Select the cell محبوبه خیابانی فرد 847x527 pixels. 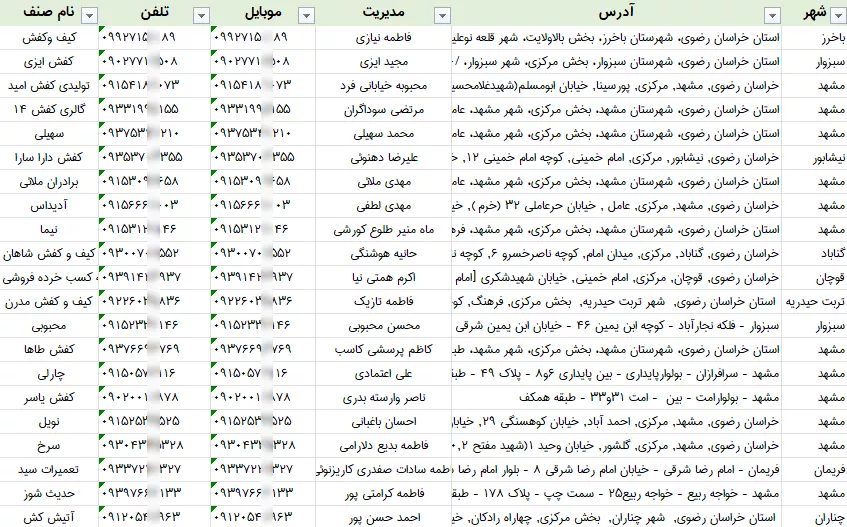(x=384, y=86)
